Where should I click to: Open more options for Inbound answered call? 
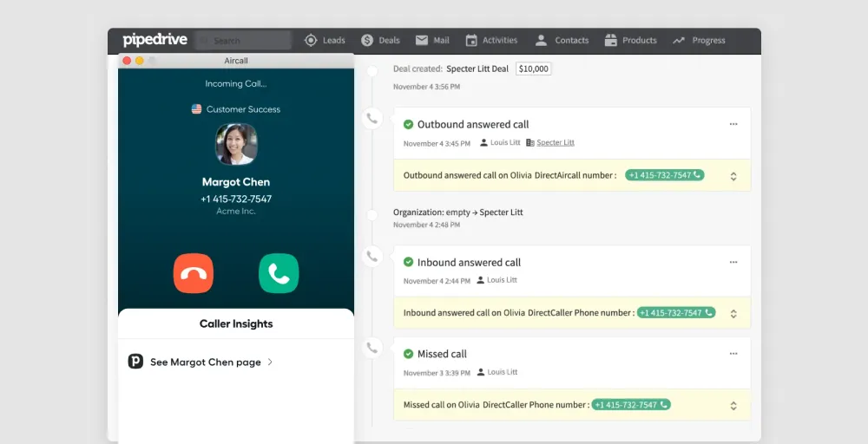pyautogui.click(x=733, y=262)
